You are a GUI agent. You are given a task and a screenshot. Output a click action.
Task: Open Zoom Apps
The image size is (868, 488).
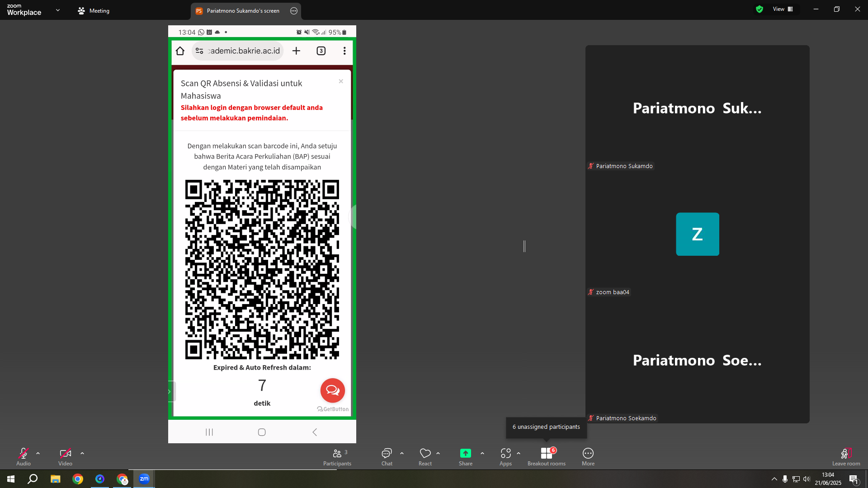[x=506, y=456]
